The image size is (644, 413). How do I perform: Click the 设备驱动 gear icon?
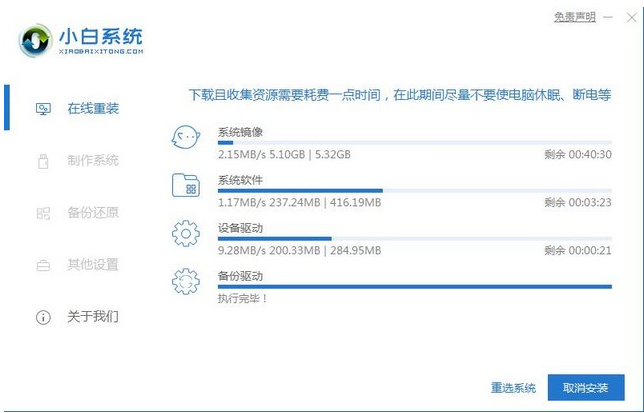(x=186, y=235)
